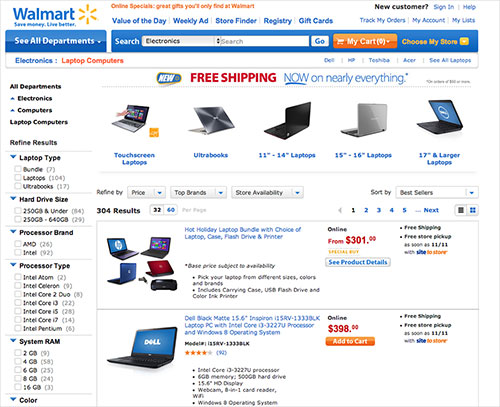
Task: Switch to grid view icon
Action: (x=473, y=210)
